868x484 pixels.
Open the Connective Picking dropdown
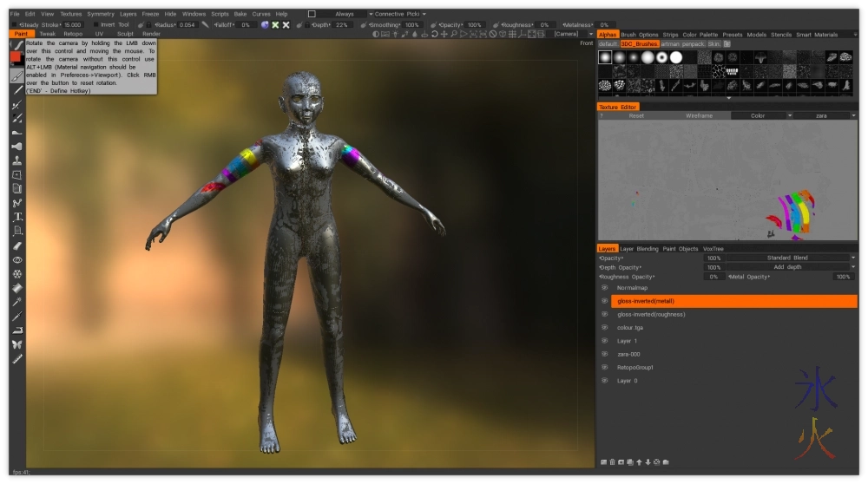click(399, 14)
